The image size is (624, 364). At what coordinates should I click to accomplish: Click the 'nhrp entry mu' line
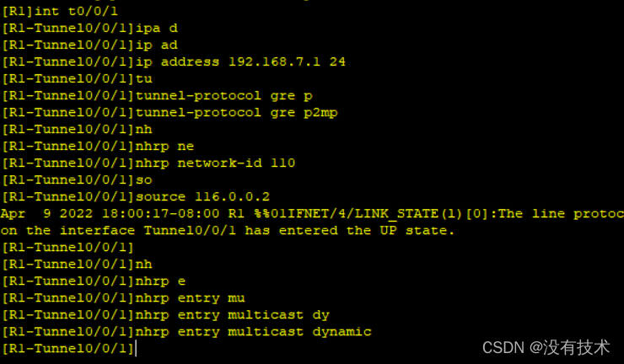[123, 298]
